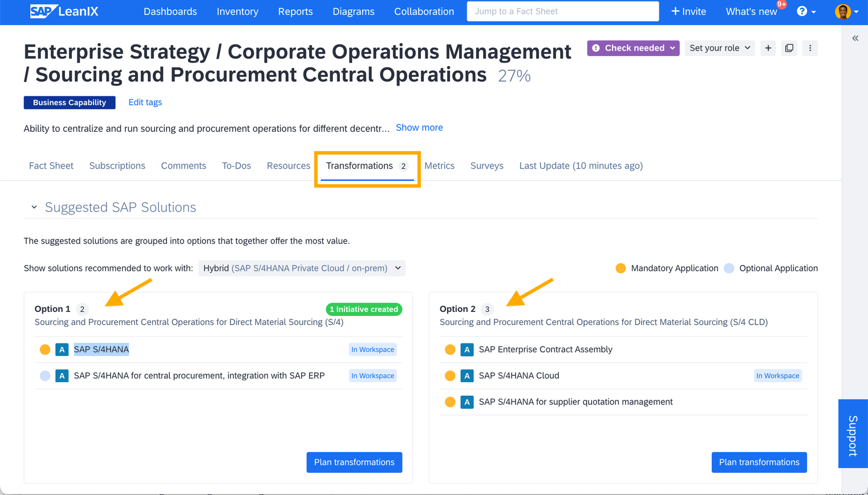The height and width of the screenshot is (495, 868).
Task: Open the Inventory menu
Action: click(x=237, y=11)
